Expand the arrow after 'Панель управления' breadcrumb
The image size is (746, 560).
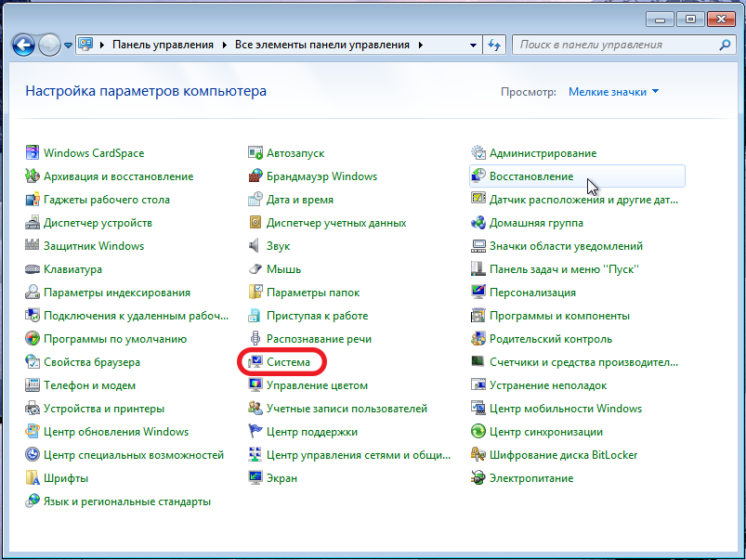(225, 46)
